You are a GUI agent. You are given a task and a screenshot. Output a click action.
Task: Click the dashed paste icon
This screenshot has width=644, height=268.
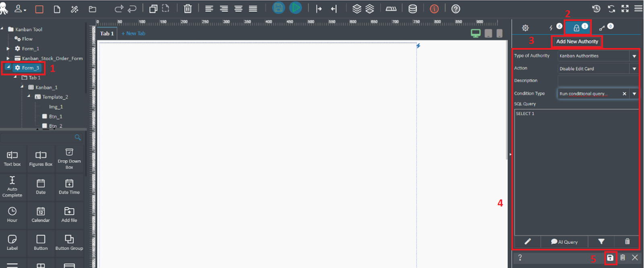pyautogui.click(x=166, y=8)
